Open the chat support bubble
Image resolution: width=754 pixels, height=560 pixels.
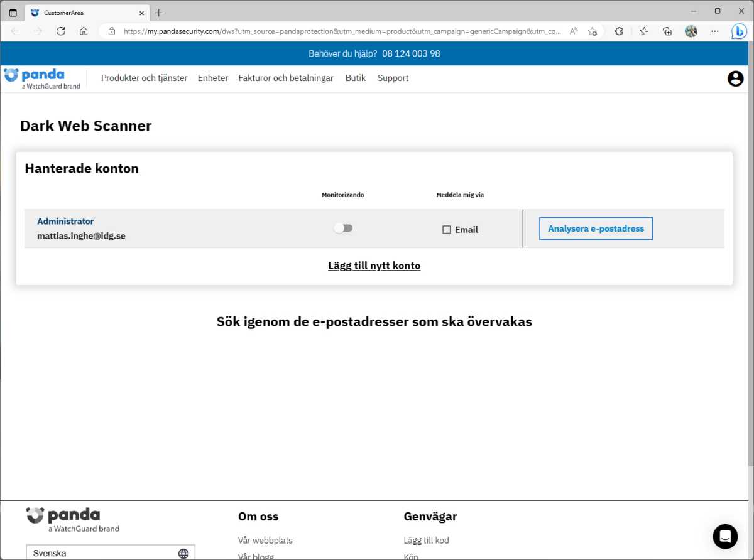tap(725, 536)
